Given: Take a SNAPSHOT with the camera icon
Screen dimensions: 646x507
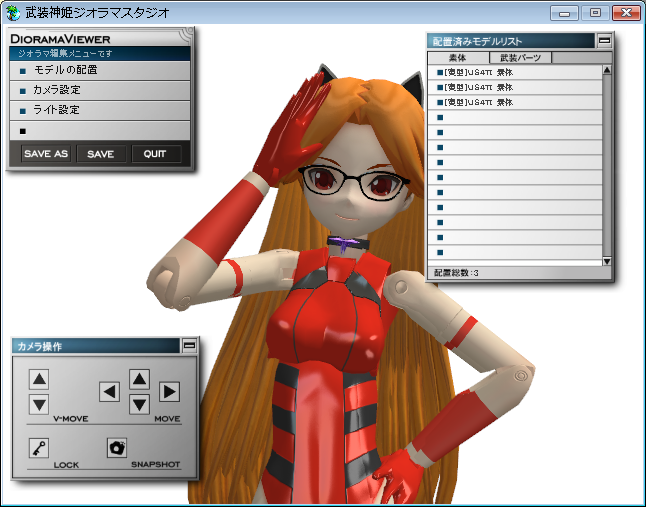Looking at the screenshot, I should (117, 448).
